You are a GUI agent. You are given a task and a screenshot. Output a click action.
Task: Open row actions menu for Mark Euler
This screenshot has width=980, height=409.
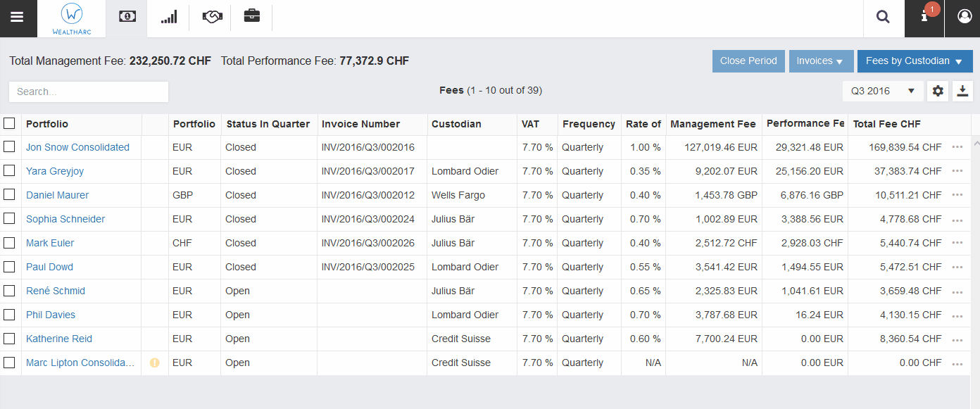pos(957,243)
